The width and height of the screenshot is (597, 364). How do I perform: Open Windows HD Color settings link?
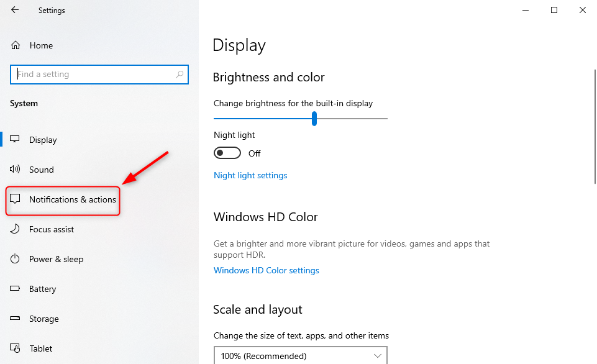tap(266, 270)
